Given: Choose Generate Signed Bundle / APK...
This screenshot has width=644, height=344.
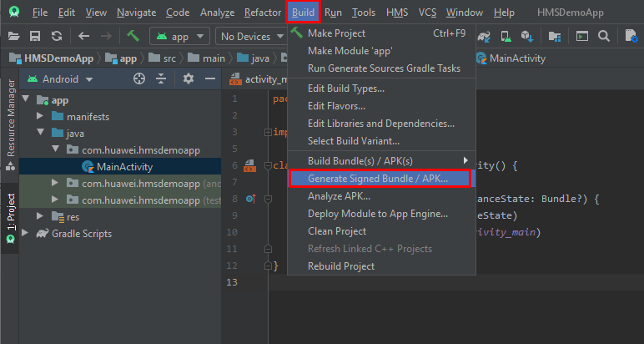Looking at the screenshot, I should coord(380,179).
